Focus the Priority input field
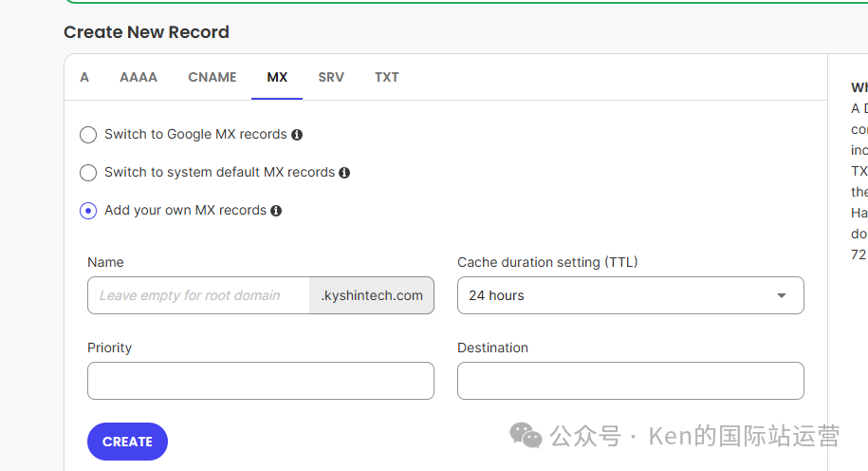This screenshot has height=471, width=868. coord(261,381)
